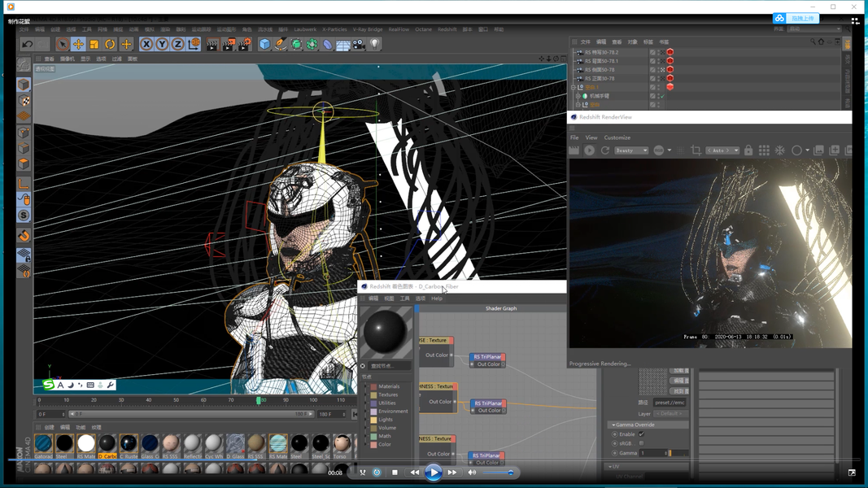
Task: Click the Floor environment icon
Action: click(x=343, y=45)
